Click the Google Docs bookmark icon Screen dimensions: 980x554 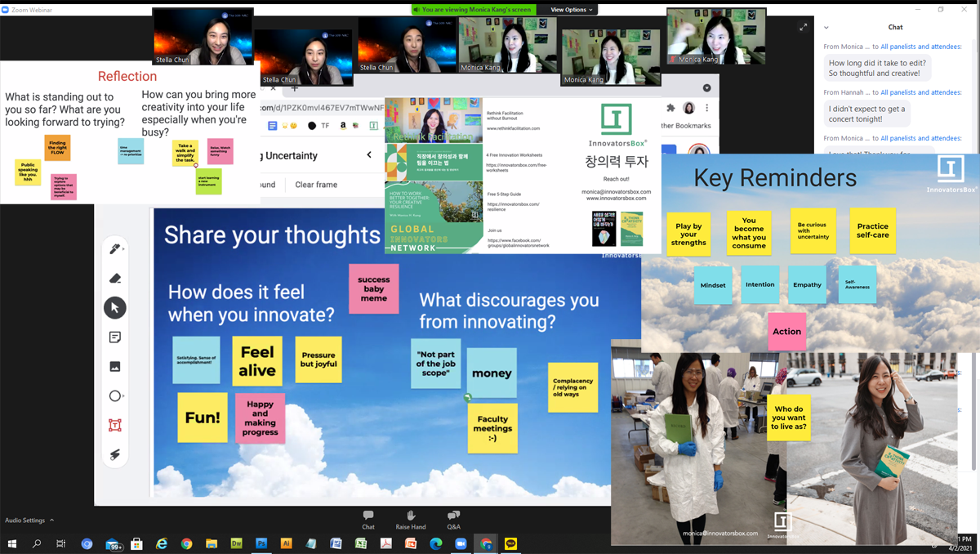coord(273,126)
